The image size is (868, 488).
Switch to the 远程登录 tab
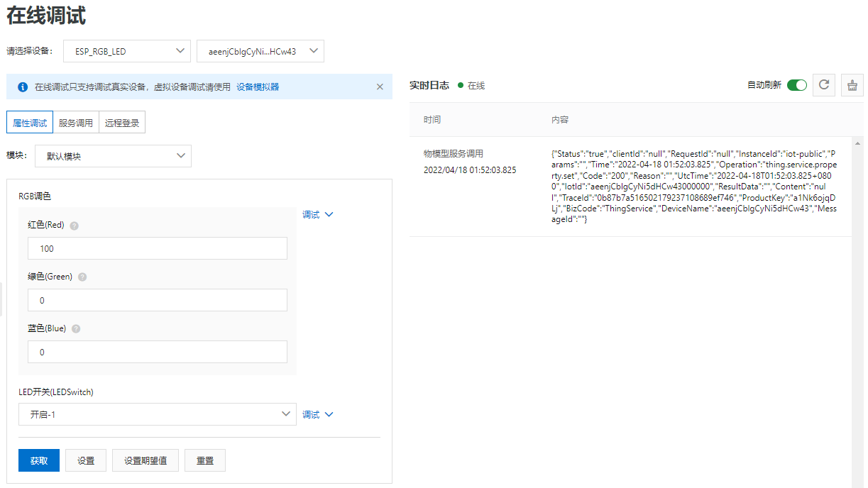point(122,122)
